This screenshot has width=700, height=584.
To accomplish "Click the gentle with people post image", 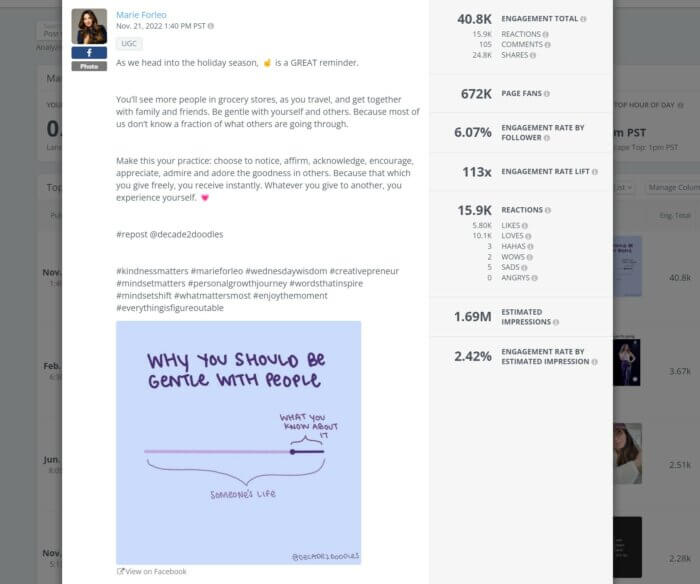I will pyautogui.click(x=238, y=442).
